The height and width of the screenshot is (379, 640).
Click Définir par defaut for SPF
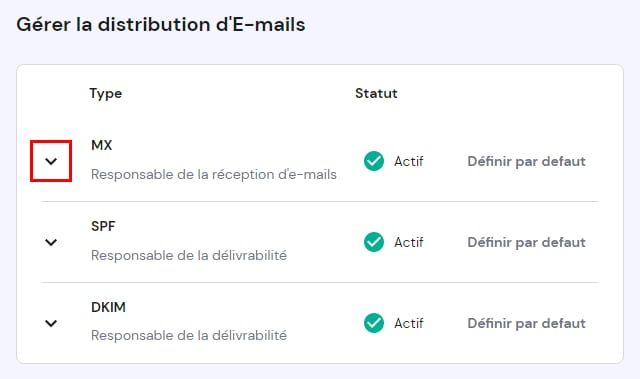(527, 243)
